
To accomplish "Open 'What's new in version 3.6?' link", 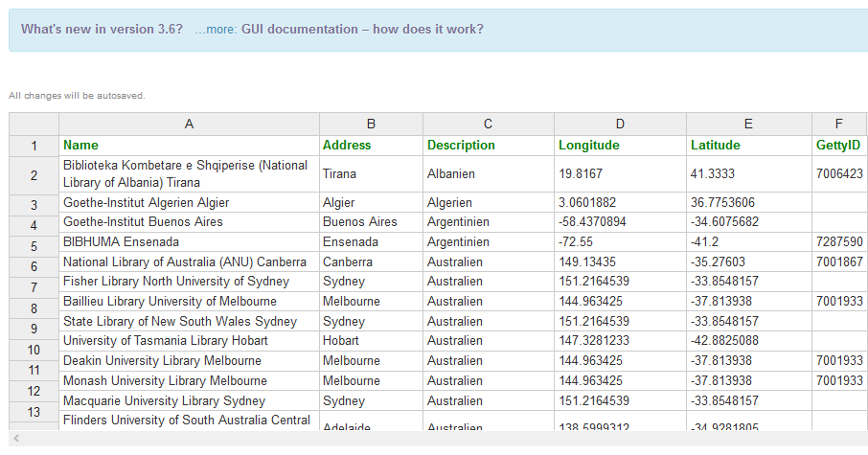I will (x=102, y=29).
